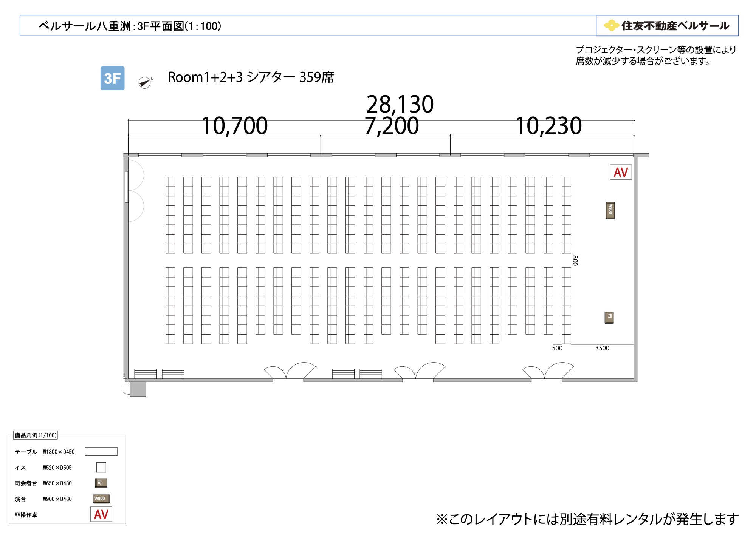Click the legend text W1800×D450

click(59, 452)
